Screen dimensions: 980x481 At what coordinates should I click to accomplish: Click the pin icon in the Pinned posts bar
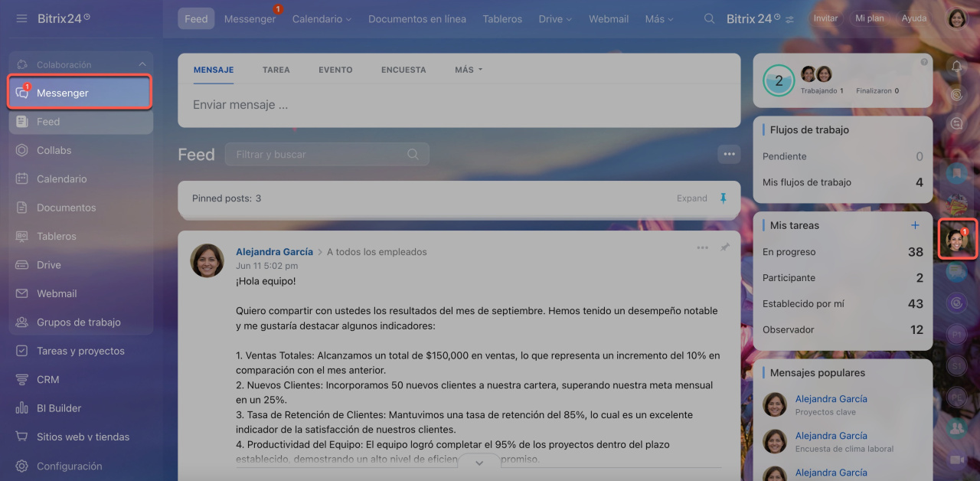coord(724,198)
